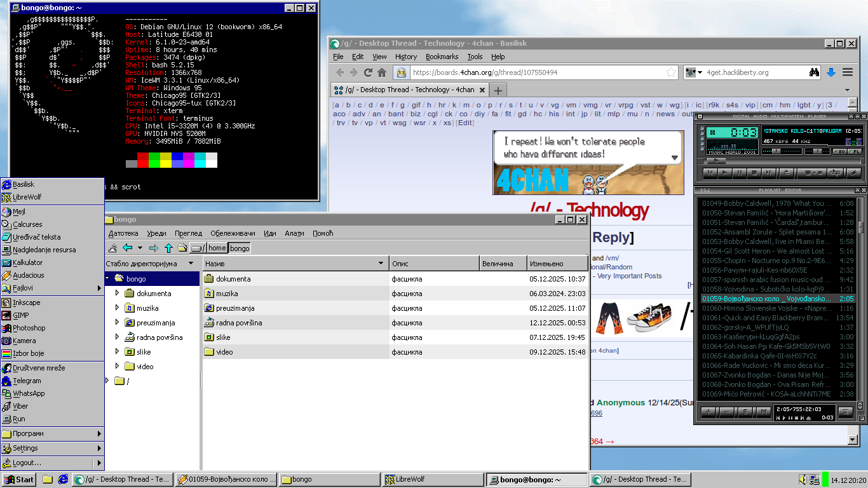Toggle the EQ window button
The image size is (868, 488).
pos(840,151)
